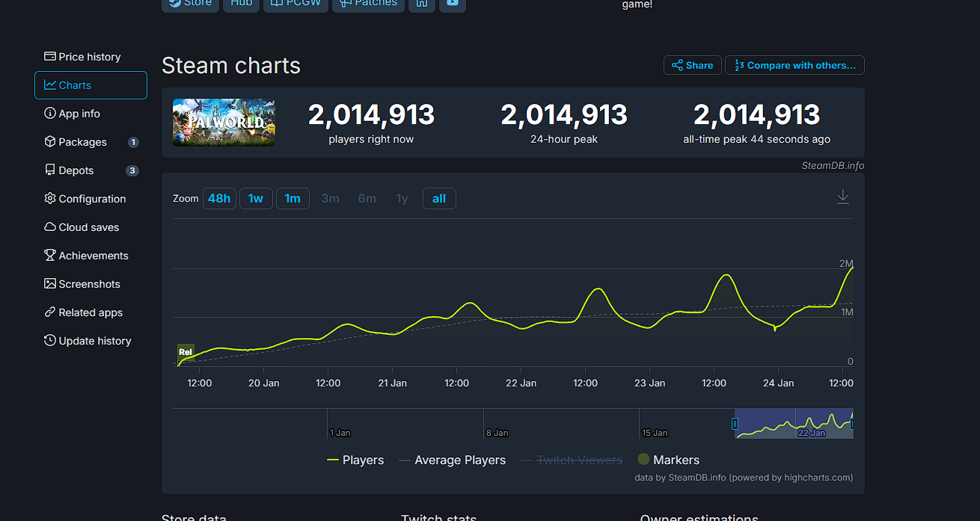Switch to the Hub tab
This screenshot has height=521, width=980.
click(x=241, y=4)
